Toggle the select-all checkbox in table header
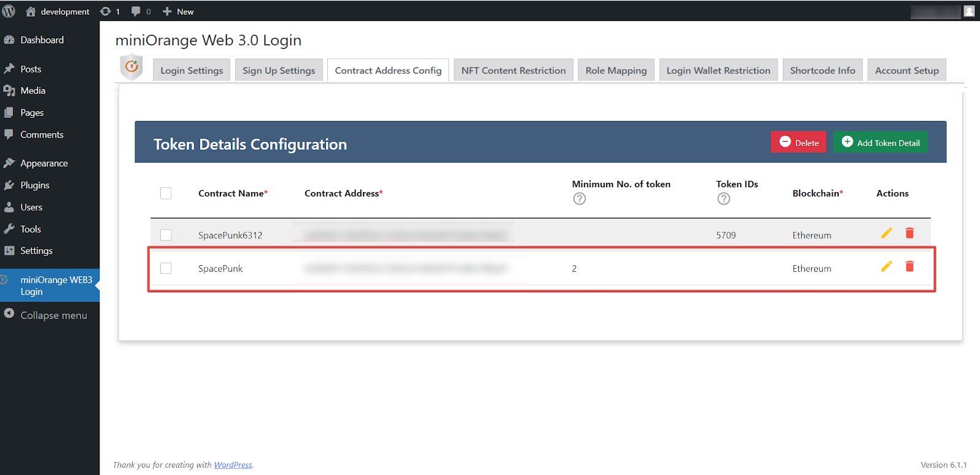The image size is (980, 475). tap(166, 193)
